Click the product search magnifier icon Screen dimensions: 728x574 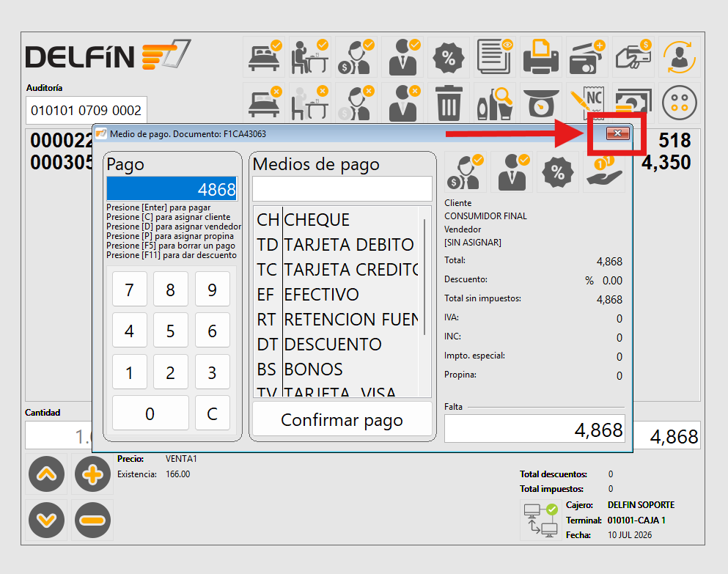pos(494,103)
